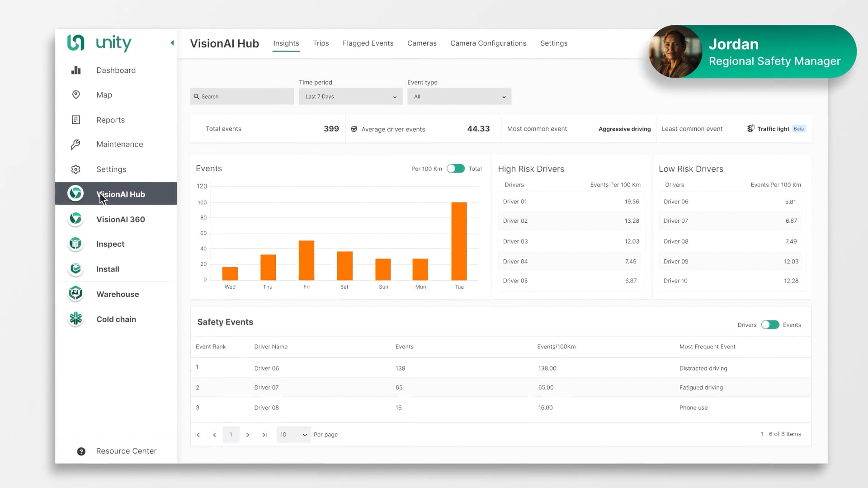Click the Map pin icon
Image resolution: width=868 pixels, height=488 pixels.
(x=76, y=95)
